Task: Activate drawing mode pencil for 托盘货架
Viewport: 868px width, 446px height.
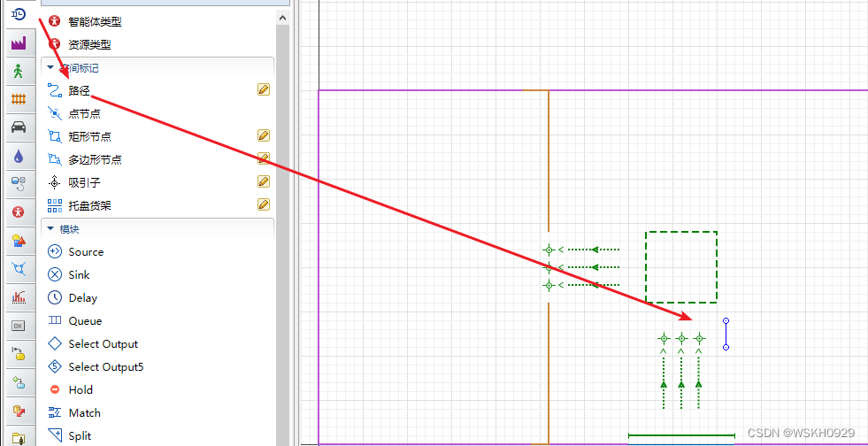Action: pos(264,204)
